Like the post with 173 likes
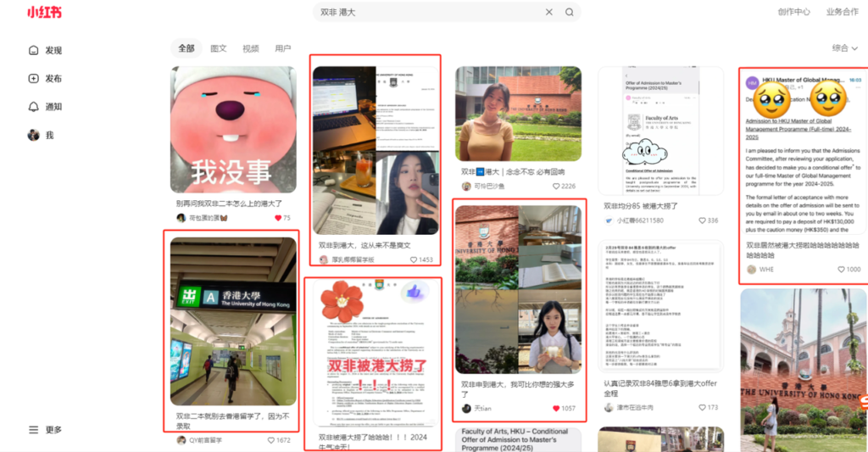 click(702, 408)
